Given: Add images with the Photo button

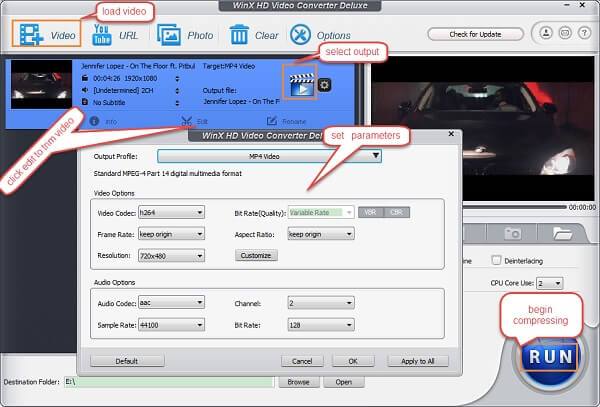Looking at the screenshot, I should [185, 35].
